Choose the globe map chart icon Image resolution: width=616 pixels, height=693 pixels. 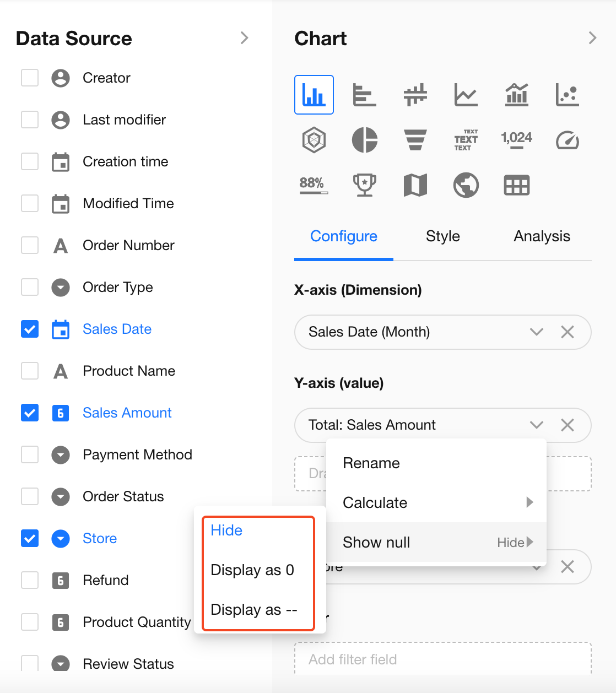coord(466,185)
